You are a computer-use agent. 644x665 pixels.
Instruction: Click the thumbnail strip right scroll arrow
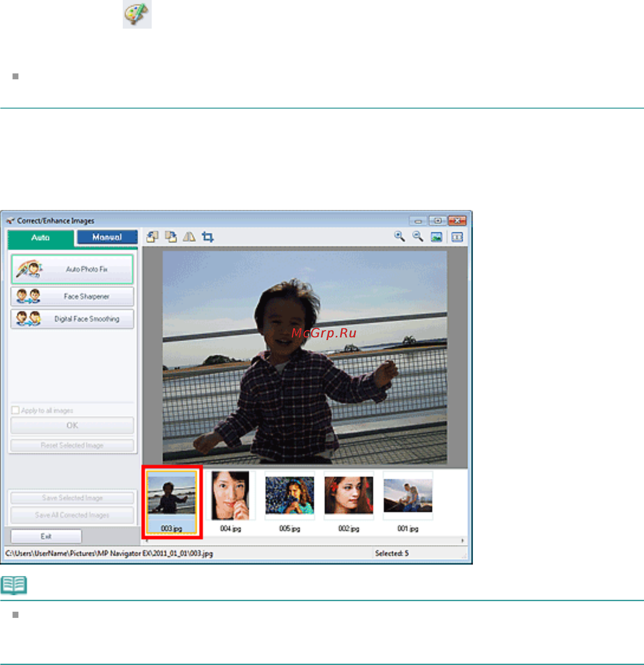(x=463, y=541)
